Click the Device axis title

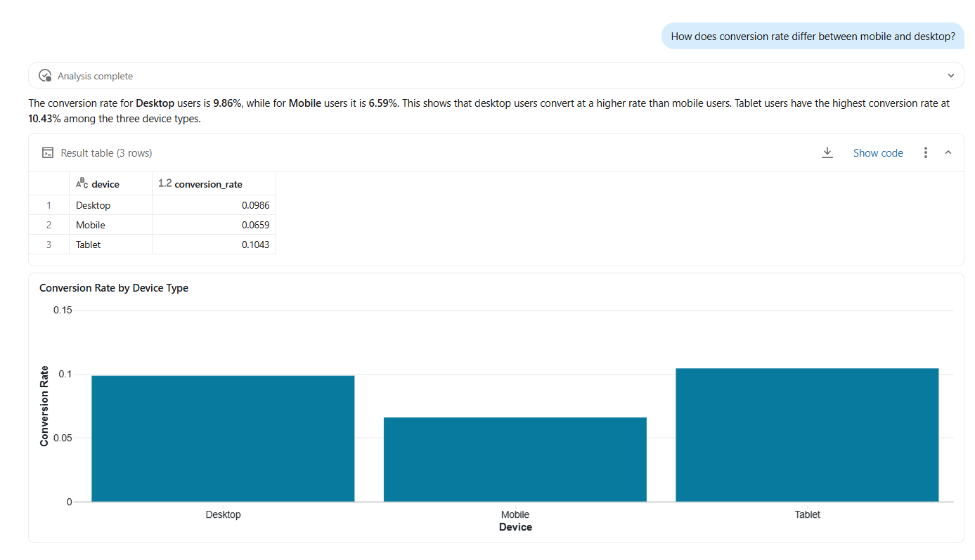tap(515, 527)
